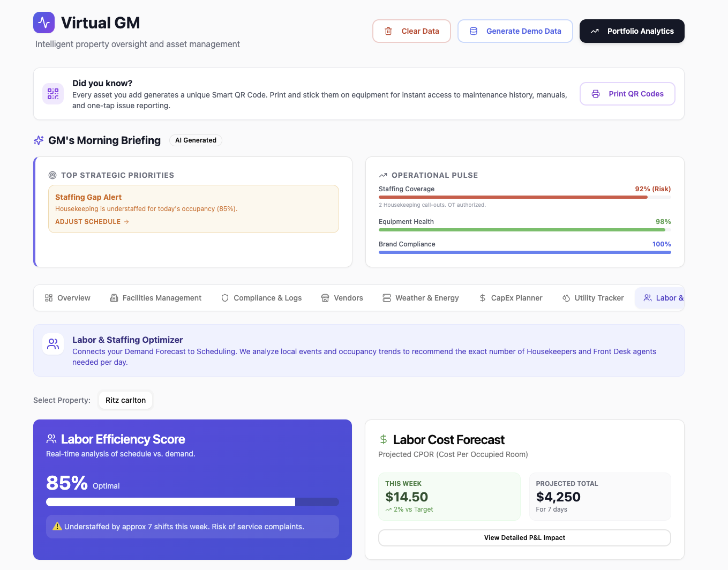Click the dollar icon on CapEx Planner tab

[x=482, y=297]
